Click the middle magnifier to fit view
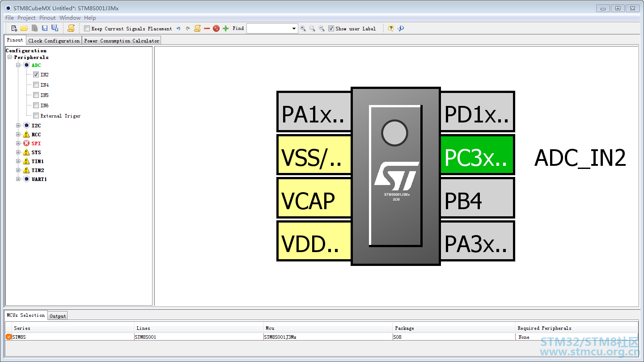The image size is (644, 362). (312, 28)
